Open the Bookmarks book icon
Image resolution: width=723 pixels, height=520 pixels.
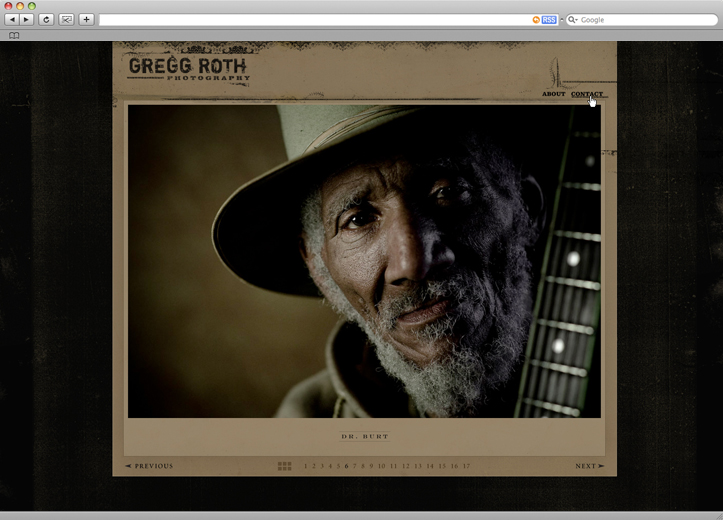14,35
